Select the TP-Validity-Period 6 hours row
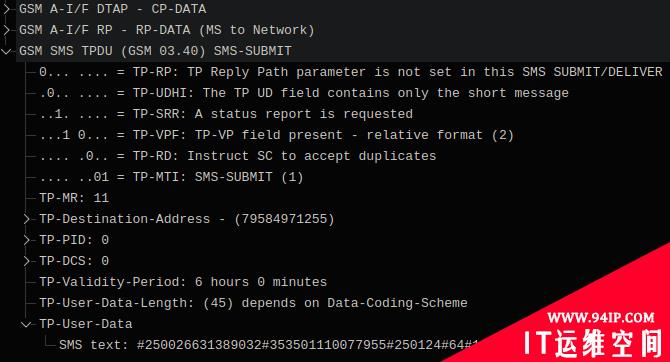The width and height of the screenshot is (670, 362). click(183, 282)
